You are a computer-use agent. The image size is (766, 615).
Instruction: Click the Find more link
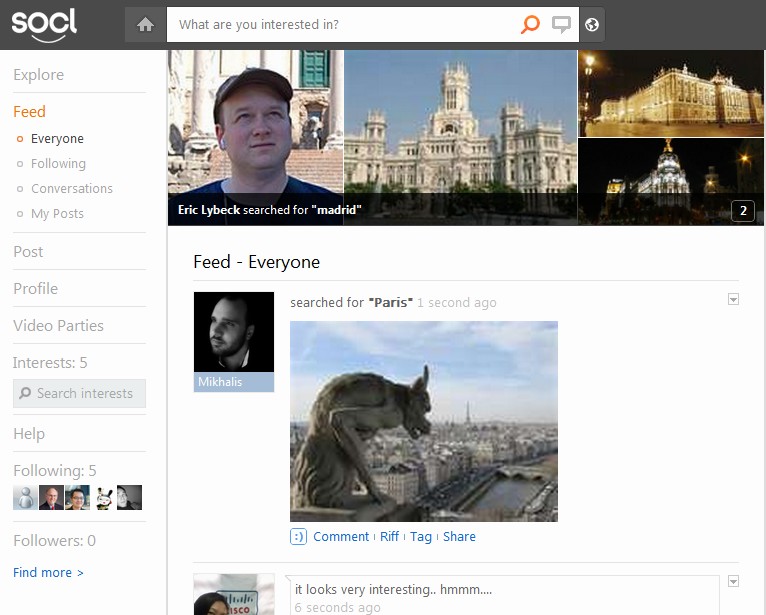point(48,573)
